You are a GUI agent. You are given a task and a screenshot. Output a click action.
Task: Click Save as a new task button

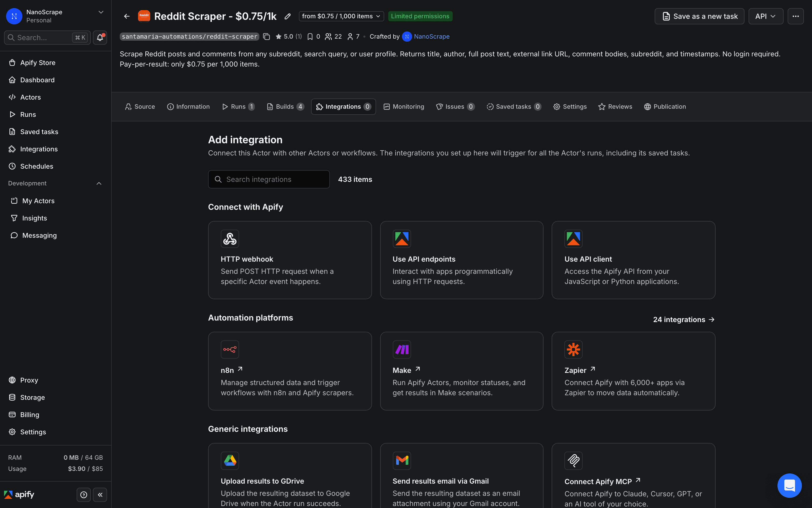tap(699, 16)
